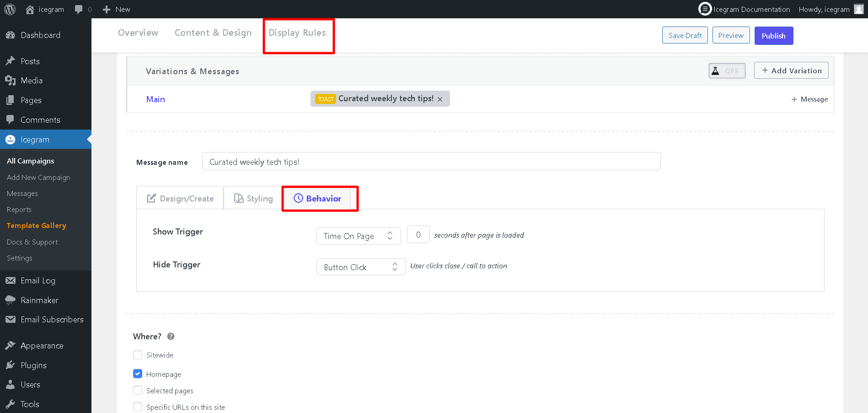Click the Behavior clock icon
Viewport: 868px width, 413px height.
click(x=298, y=198)
